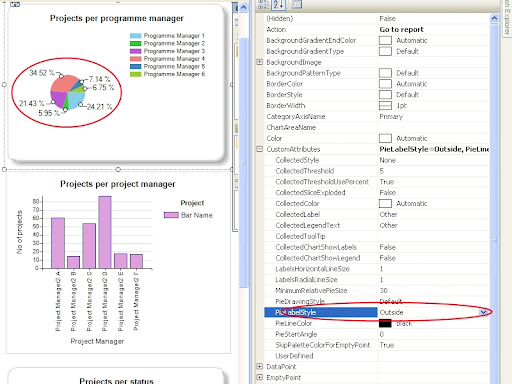Expand the EmptyPoint property group
Image resolution: width=512 pixels, height=384 pixels.
[x=260, y=377]
